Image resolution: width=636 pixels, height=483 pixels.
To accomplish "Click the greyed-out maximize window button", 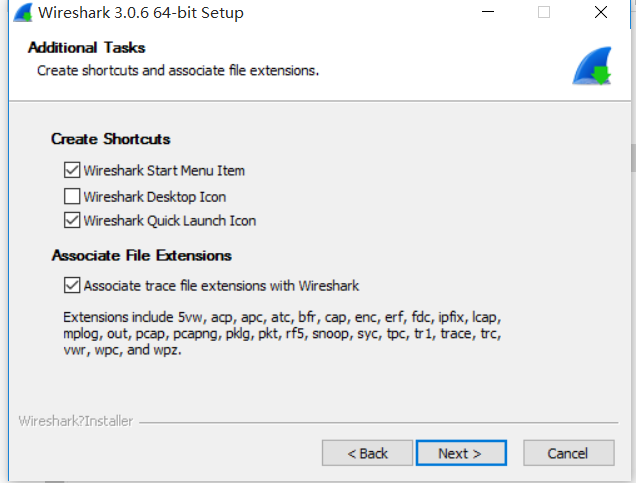I will tap(543, 13).
